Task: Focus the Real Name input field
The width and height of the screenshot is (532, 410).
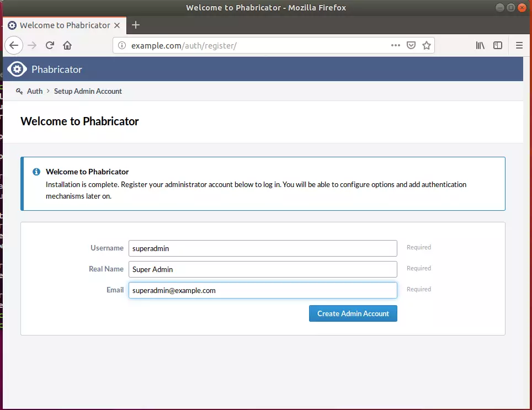Action: pyautogui.click(x=263, y=269)
